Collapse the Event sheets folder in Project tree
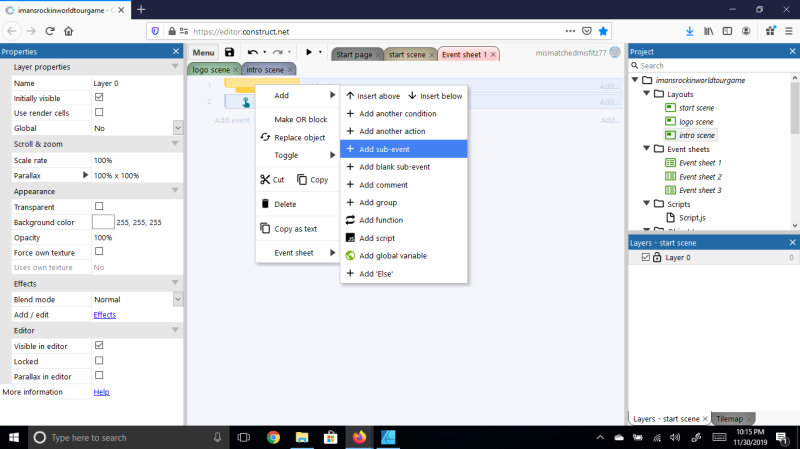 [x=646, y=149]
